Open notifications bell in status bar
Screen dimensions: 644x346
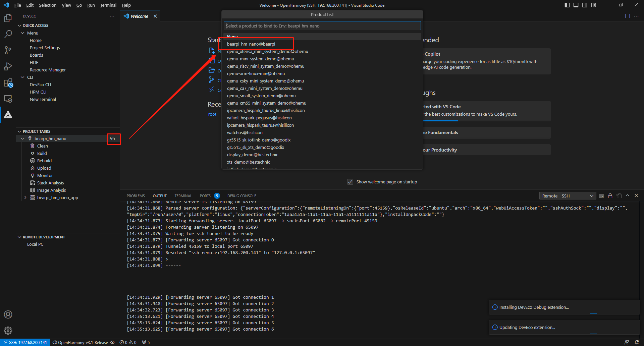tap(637, 342)
